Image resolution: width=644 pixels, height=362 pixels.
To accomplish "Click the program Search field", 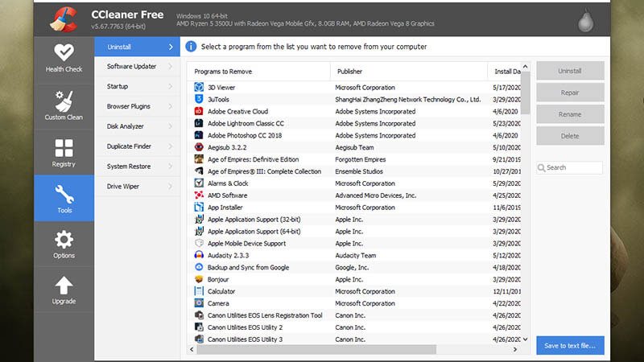I will pos(573,168).
